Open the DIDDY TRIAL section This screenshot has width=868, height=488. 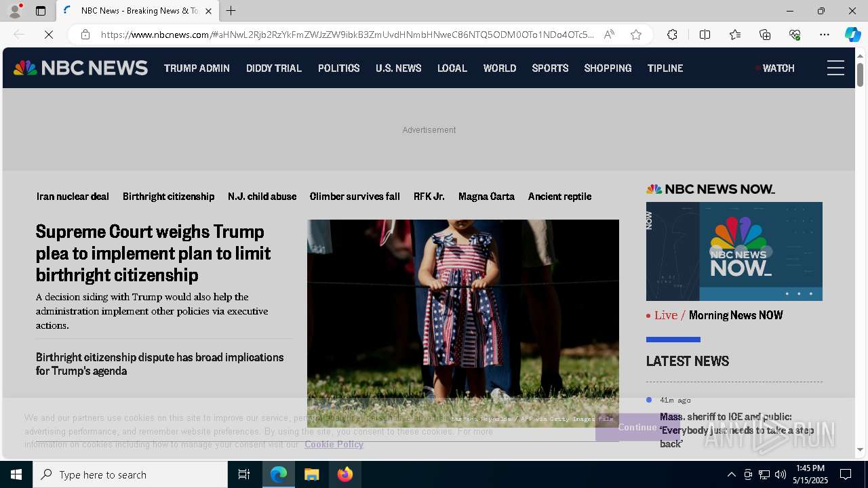tap(274, 68)
